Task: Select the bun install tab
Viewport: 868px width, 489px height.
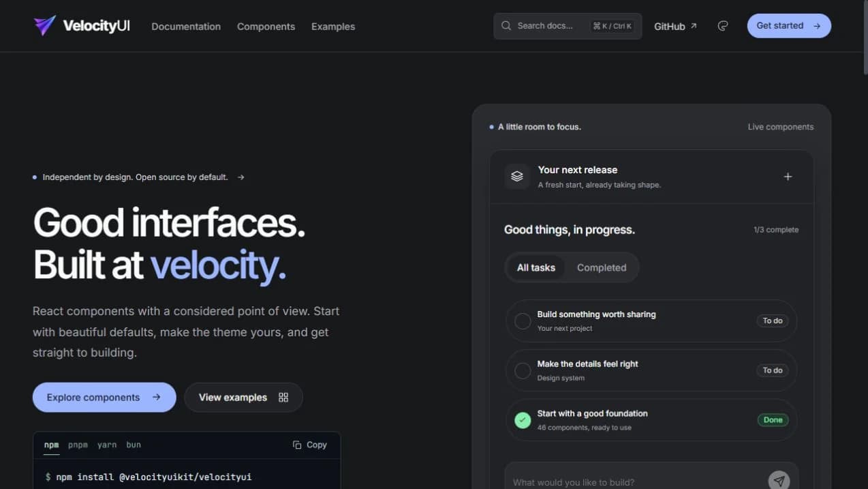Action: pyautogui.click(x=134, y=445)
